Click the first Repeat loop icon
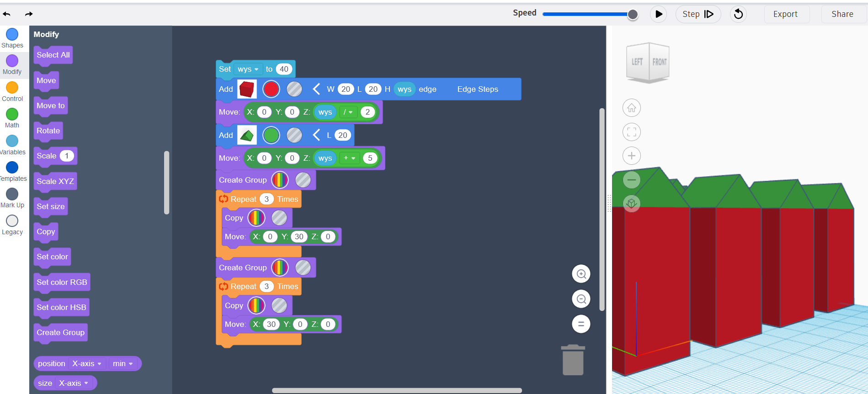This screenshot has width=868, height=394. [224, 200]
